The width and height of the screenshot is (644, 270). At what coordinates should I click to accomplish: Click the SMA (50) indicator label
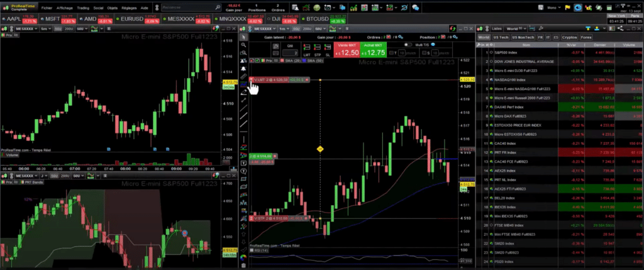(313, 60)
